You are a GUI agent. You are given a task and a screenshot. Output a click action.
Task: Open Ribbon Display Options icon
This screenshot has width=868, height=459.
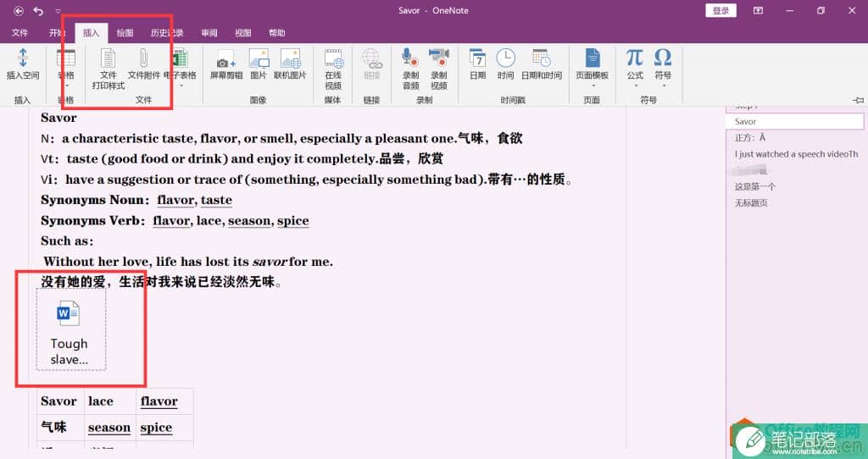click(759, 10)
